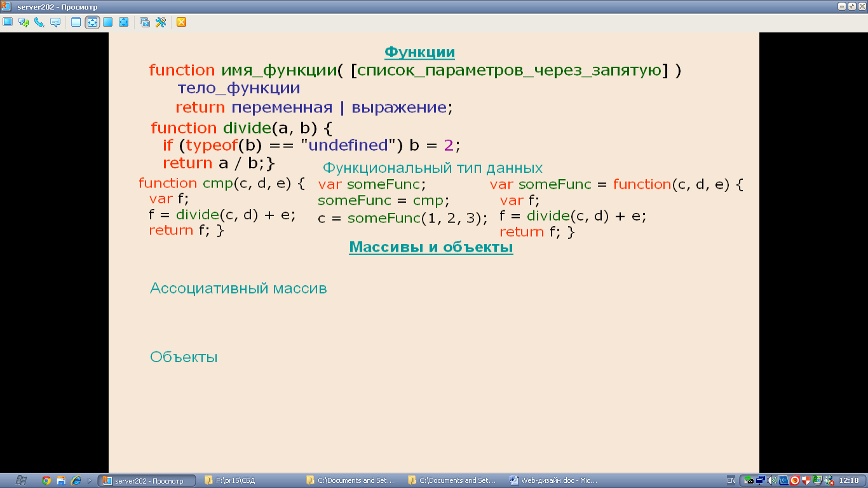Click the blue square tray icon
The width and height of the screenshot is (868, 488).
pyautogui.click(x=783, y=480)
